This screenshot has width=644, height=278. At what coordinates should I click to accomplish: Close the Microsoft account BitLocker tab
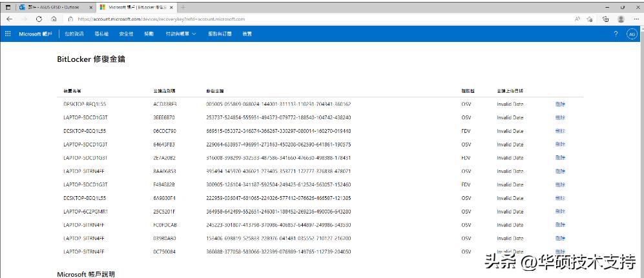pos(172,7)
